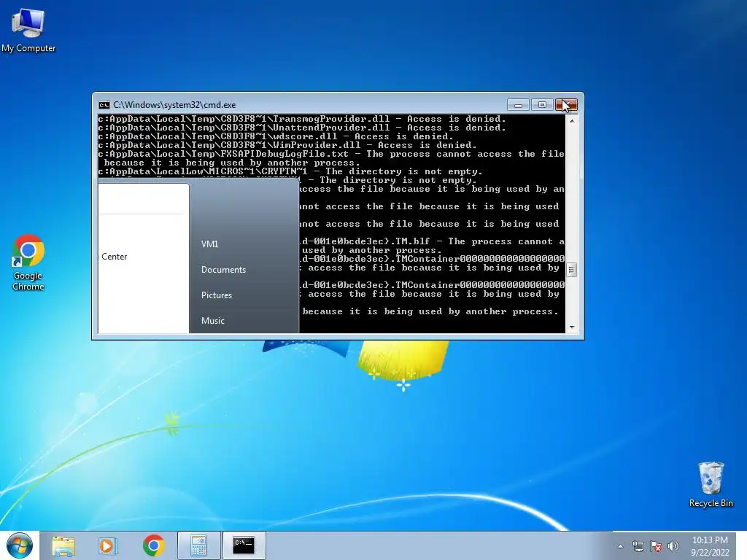Show hidden system tray icons

(x=620, y=546)
